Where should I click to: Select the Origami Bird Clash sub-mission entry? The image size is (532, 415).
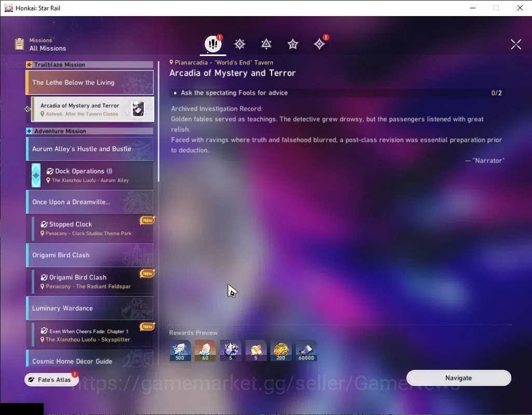tap(92, 281)
